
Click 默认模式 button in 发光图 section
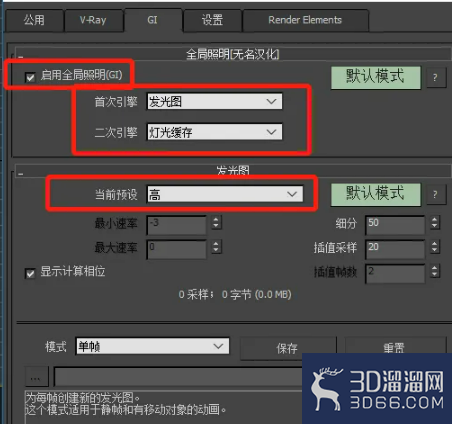coord(376,194)
